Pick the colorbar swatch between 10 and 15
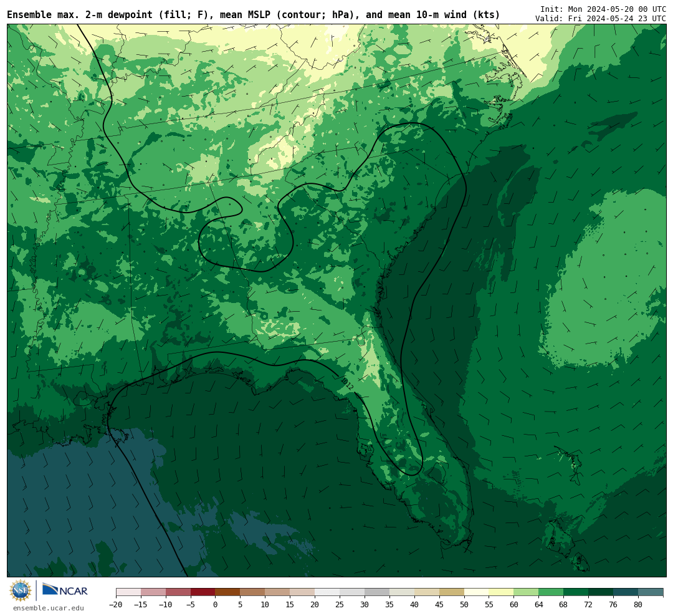673x616 pixels. pyautogui.click(x=278, y=592)
